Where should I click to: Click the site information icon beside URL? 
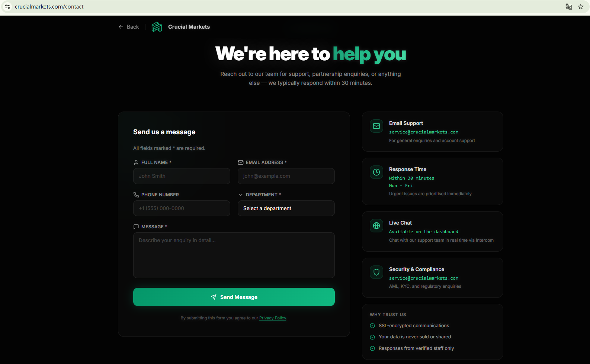(7, 7)
